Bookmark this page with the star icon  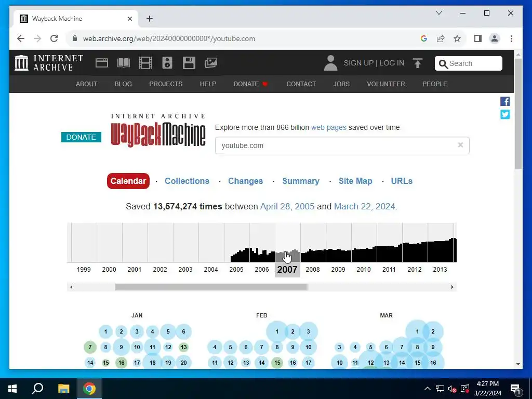457,38
